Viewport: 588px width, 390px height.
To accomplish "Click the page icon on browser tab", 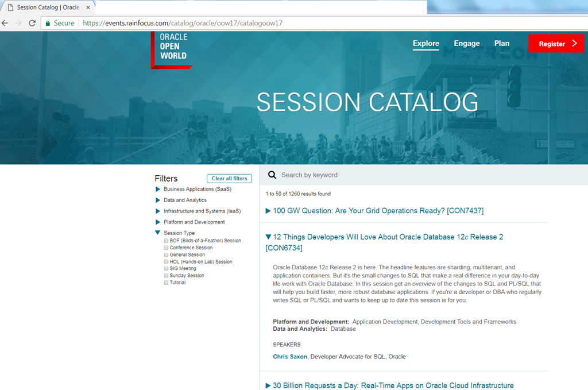I will pos(10,7).
